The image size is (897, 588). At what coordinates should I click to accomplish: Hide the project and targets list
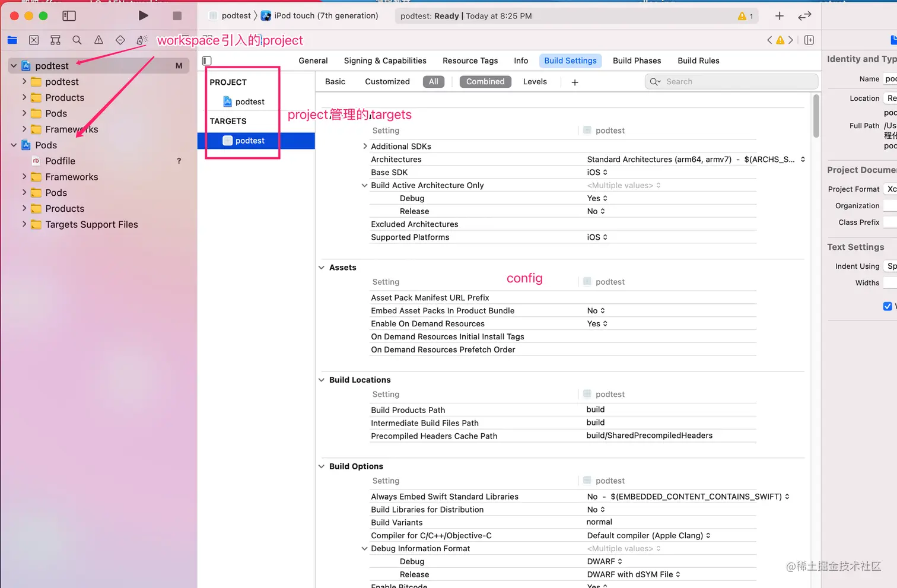207,61
